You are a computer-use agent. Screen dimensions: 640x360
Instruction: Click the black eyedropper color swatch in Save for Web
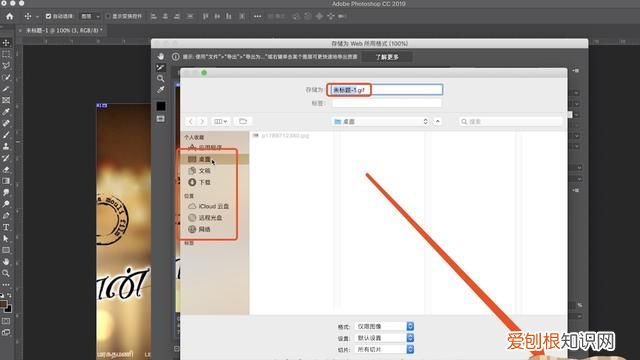(x=161, y=106)
